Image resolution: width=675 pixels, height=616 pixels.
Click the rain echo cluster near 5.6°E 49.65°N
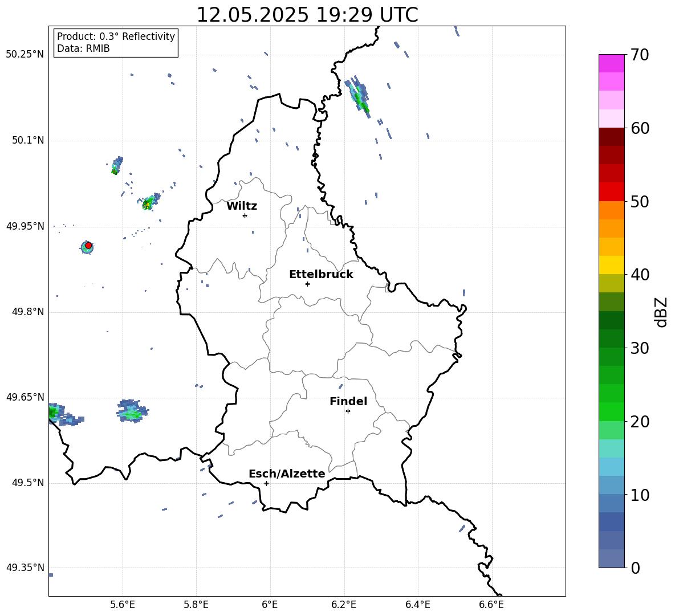pos(132,411)
